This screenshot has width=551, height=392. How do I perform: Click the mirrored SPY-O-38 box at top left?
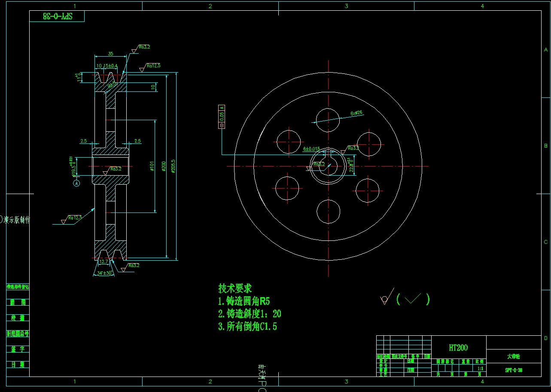pyautogui.click(x=57, y=16)
